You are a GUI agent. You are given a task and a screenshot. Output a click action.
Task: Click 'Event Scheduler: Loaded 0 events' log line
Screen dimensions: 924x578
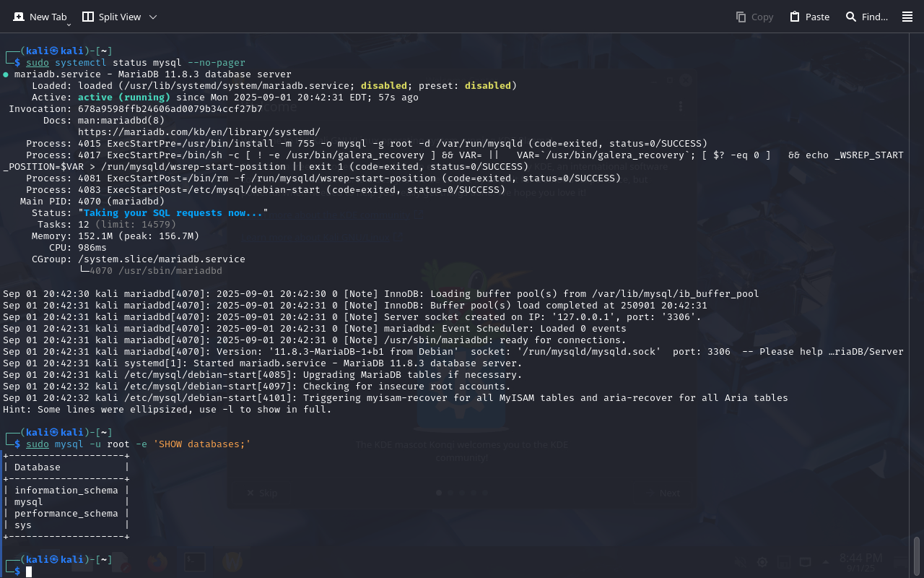[x=315, y=328]
